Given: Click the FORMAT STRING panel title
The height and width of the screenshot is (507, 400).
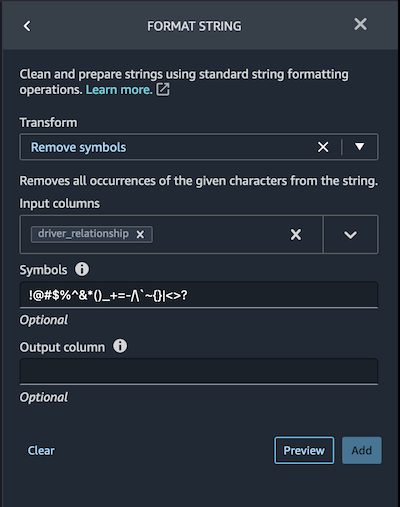Looking at the screenshot, I should pos(194,26).
